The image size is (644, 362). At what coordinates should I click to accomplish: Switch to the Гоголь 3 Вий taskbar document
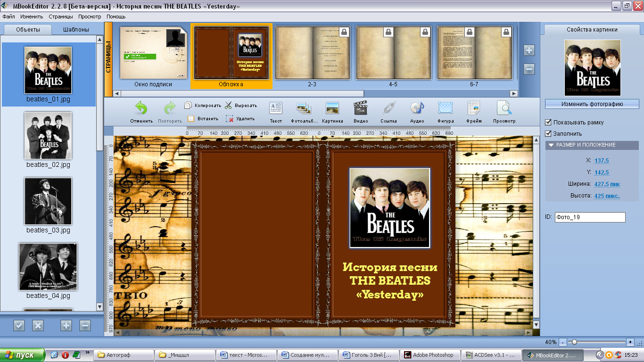pos(369,355)
